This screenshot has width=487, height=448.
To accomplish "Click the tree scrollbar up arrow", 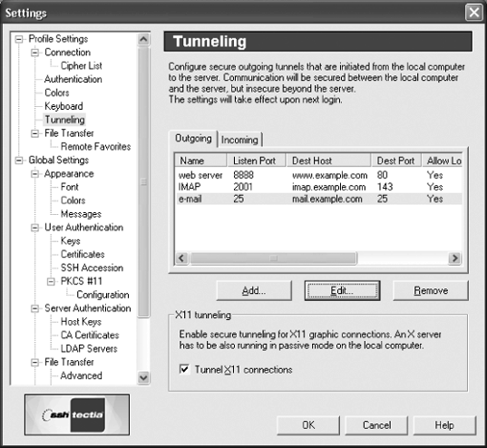I will tap(143, 39).
